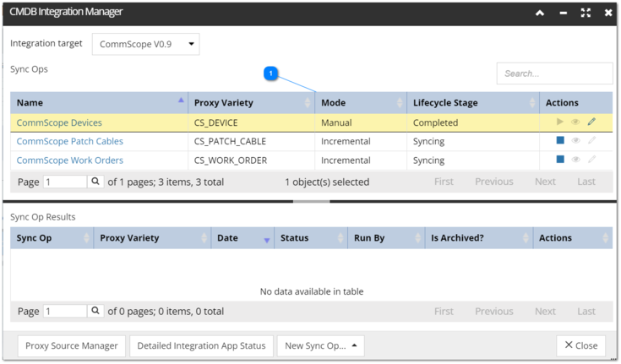Stop the CommScope Patch Cables sync
621x364 pixels.
560,140
